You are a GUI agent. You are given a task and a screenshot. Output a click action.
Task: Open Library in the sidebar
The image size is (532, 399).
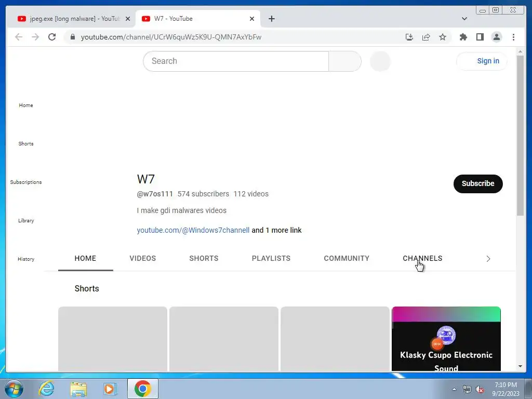tap(26, 220)
